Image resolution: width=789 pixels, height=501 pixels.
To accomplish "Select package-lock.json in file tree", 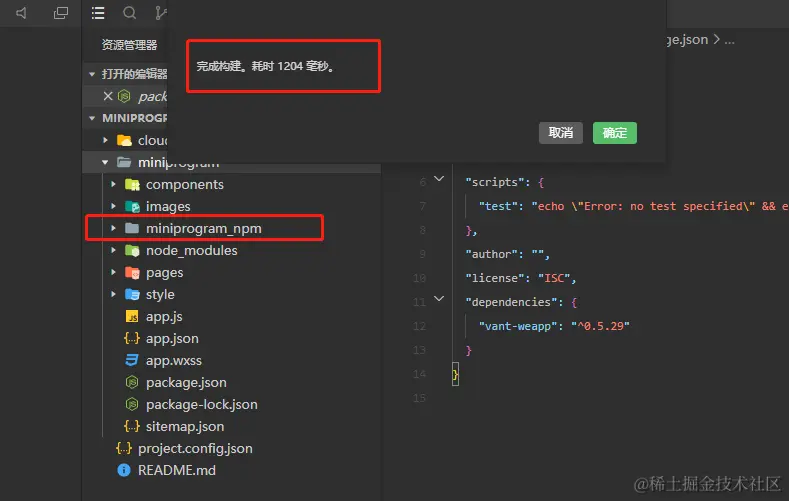I will coord(201,404).
